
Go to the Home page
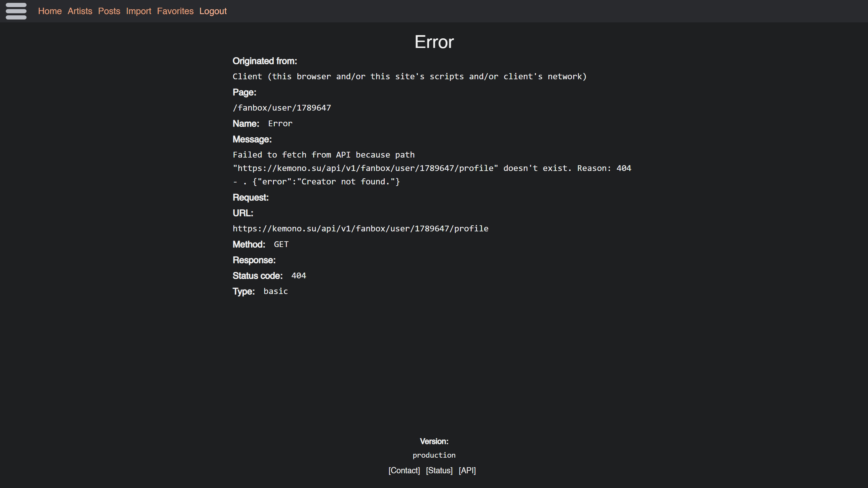50,11
